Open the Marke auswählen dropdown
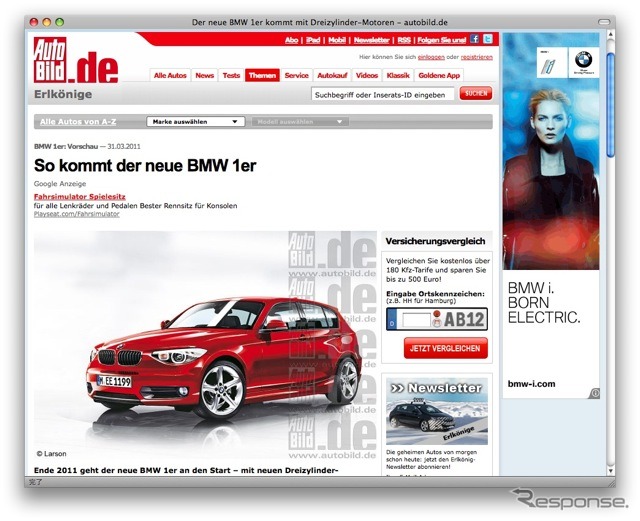 point(196,122)
